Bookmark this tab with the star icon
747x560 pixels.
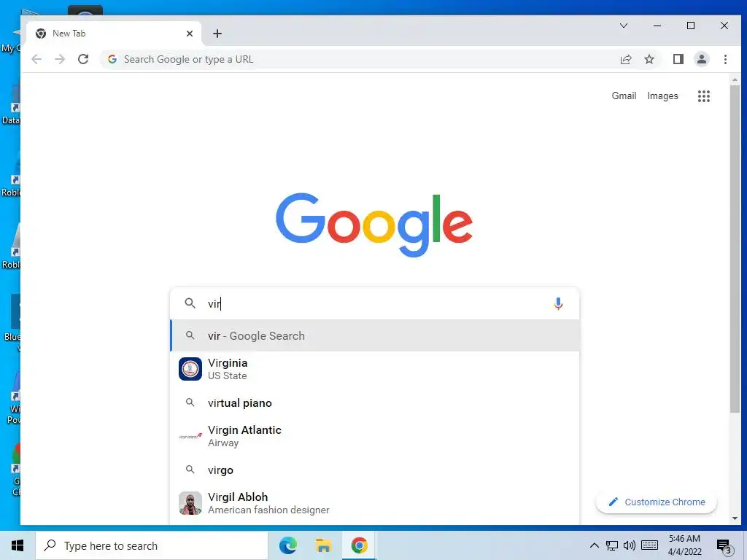[x=649, y=60]
